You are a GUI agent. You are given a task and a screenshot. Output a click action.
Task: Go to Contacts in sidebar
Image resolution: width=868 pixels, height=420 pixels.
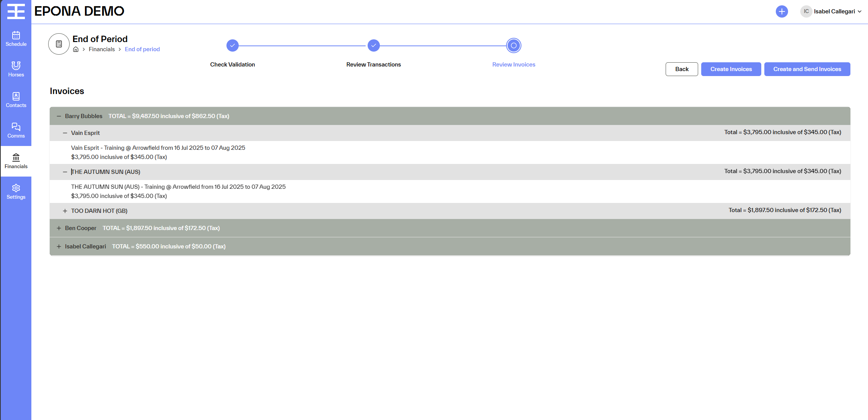tap(16, 100)
